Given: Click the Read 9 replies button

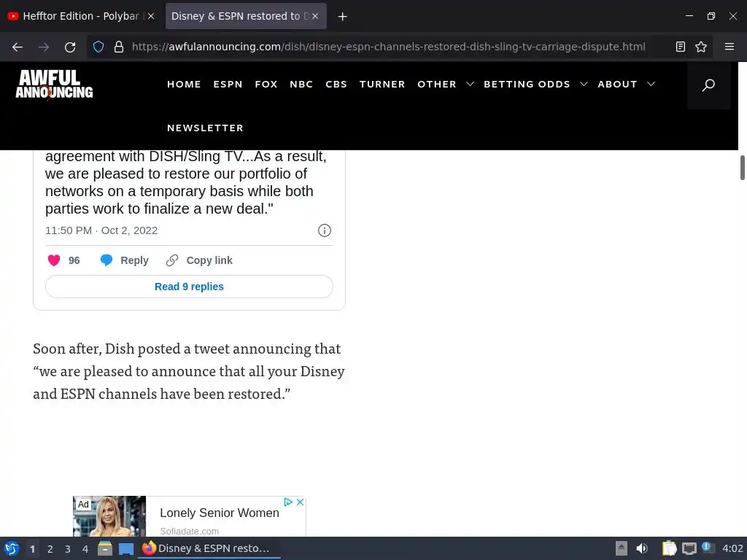Looking at the screenshot, I should [189, 287].
